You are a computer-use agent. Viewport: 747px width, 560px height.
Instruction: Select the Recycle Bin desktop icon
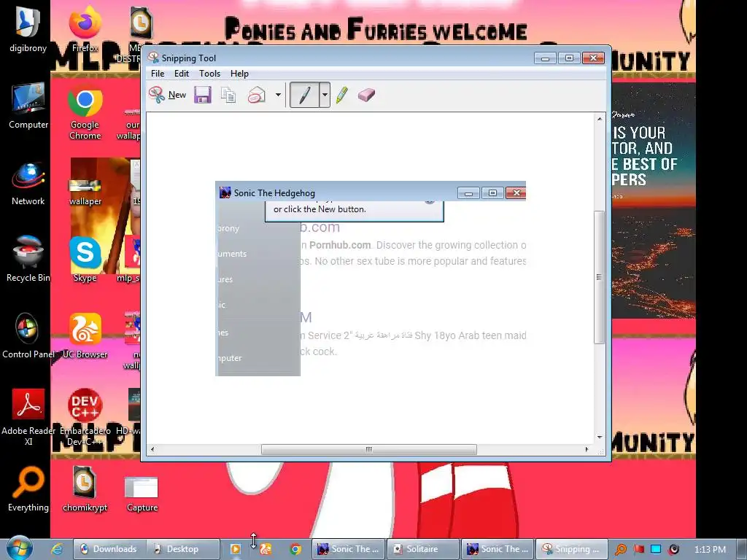point(28,260)
